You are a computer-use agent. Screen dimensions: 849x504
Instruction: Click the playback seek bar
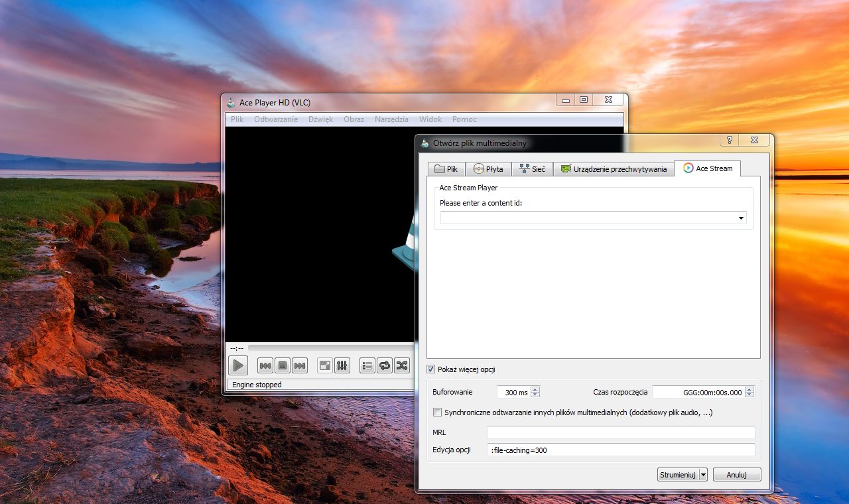pos(331,348)
